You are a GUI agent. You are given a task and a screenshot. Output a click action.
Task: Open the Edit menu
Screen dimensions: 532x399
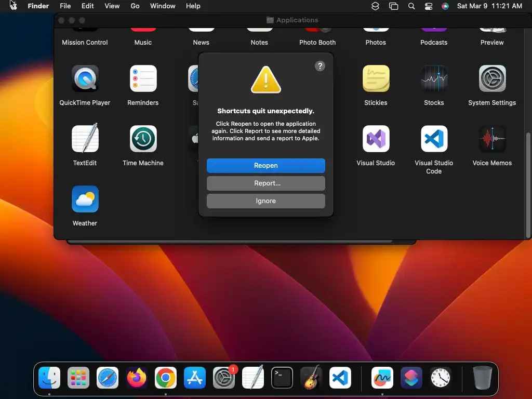87,6
